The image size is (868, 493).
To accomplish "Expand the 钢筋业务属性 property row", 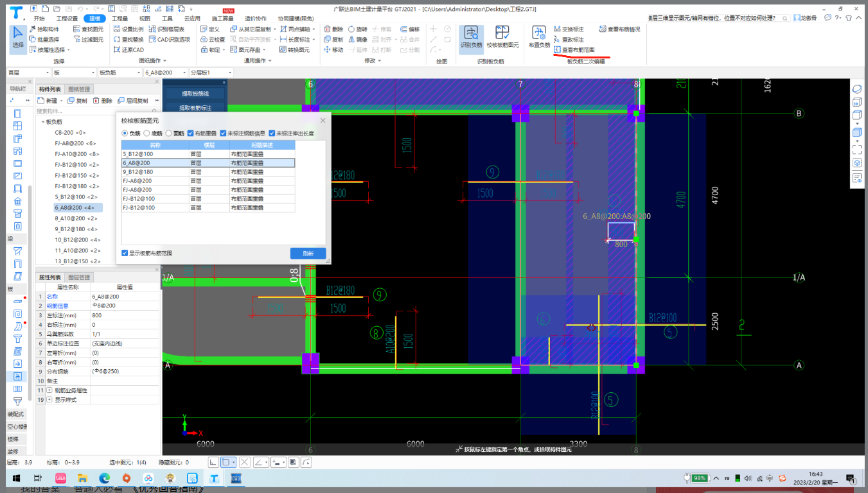I will 49,390.
